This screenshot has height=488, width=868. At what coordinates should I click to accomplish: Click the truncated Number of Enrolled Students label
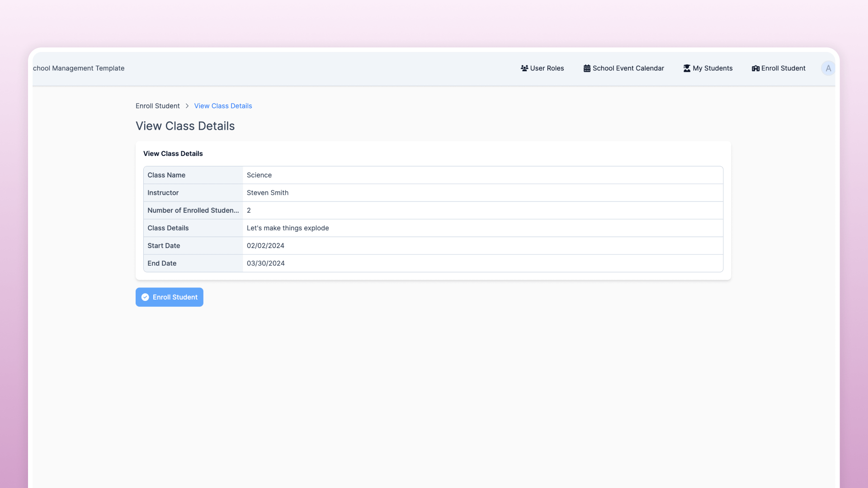tap(193, 211)
